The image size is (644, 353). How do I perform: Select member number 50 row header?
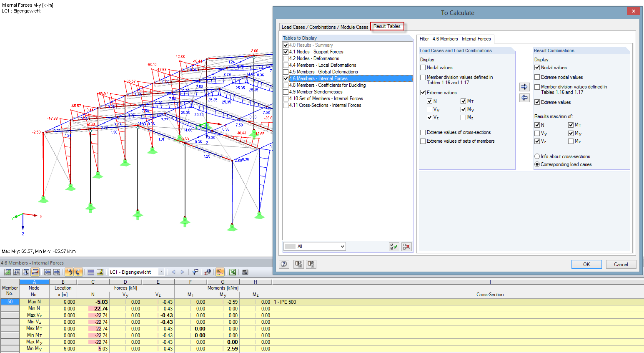[x=10, y=302]
